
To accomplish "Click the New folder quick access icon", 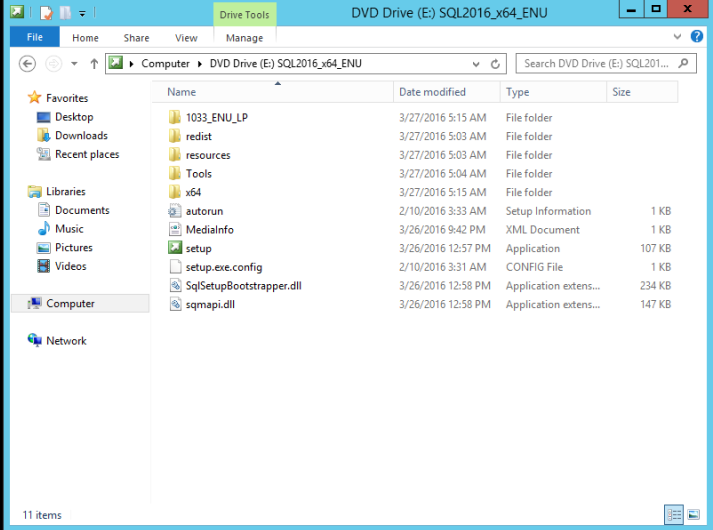I will click(65, 13).
